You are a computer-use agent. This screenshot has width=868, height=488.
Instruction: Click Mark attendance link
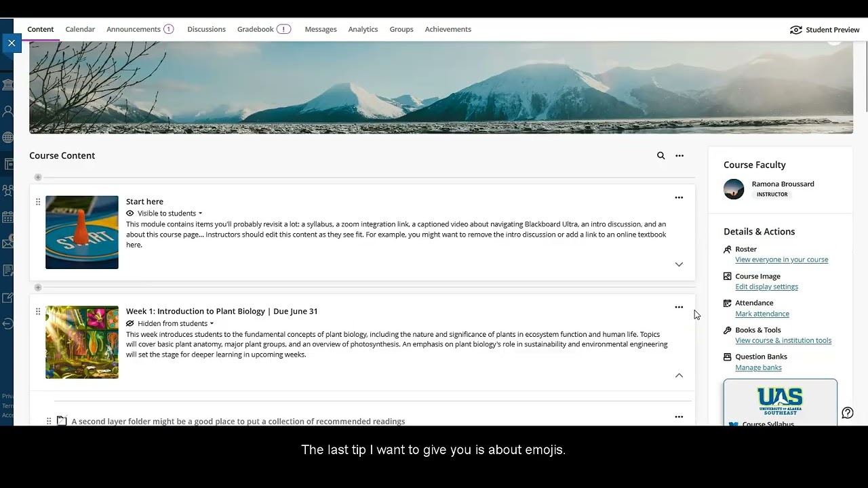[x=762, y=314]
